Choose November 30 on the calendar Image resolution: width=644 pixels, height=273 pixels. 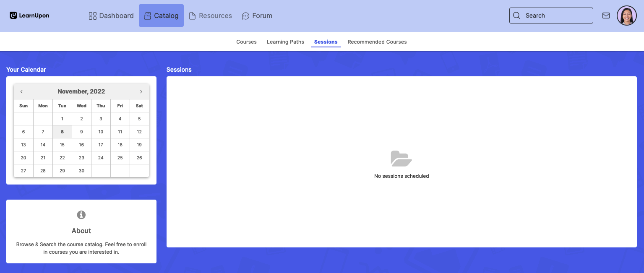[x=81, y=171]
